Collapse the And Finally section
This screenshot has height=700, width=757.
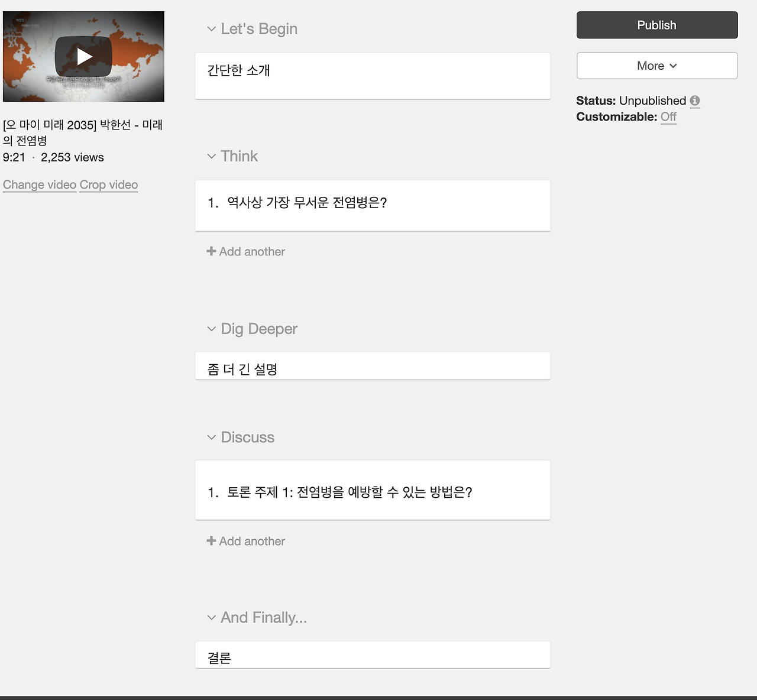click(212, 617)
